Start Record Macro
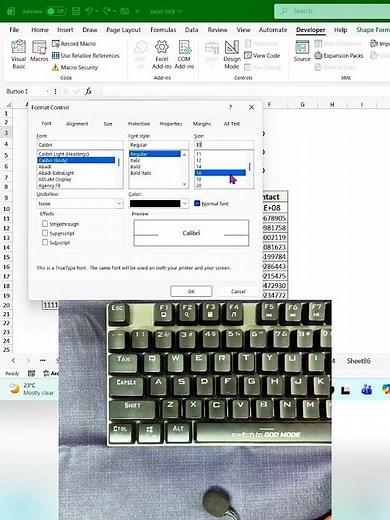Image resolution: width=390 pixels, height=520 pixels. click(74, 44)
